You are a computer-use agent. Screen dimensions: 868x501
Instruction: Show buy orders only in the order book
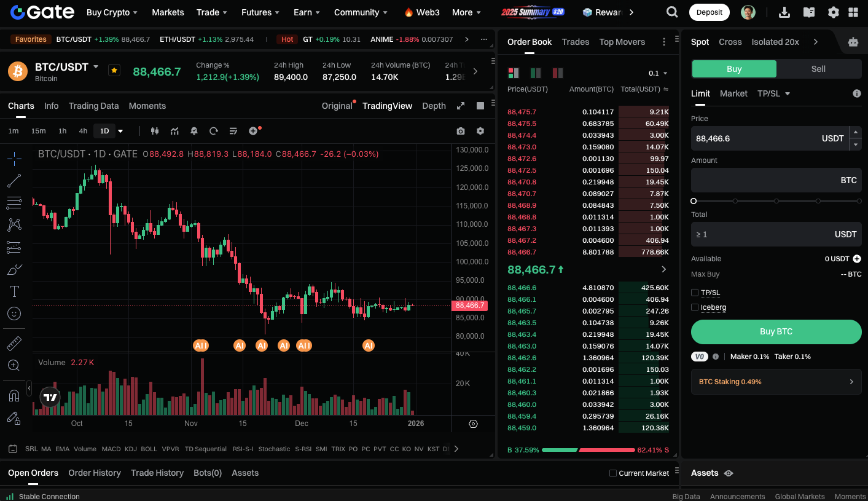pyautogui.click(x=536, y=73)
